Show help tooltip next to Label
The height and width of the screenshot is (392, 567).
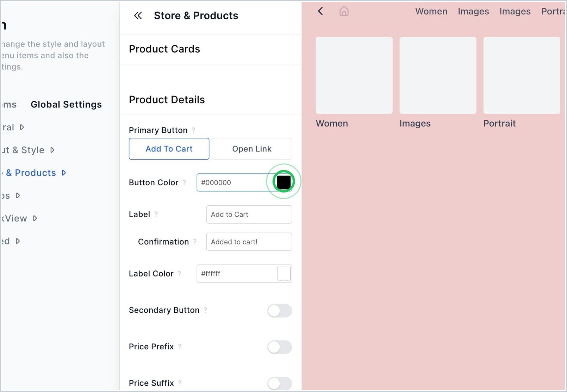(x=156, y=214)
